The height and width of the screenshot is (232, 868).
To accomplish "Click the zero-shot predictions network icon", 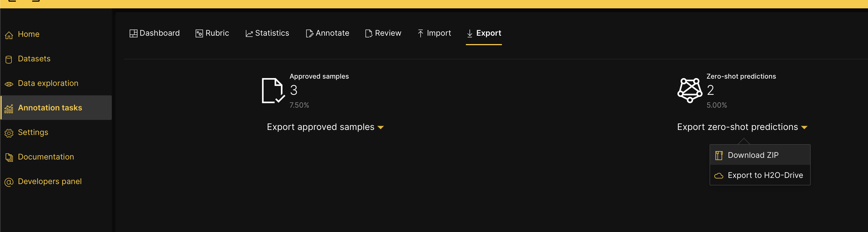I will tap(689, 90).
